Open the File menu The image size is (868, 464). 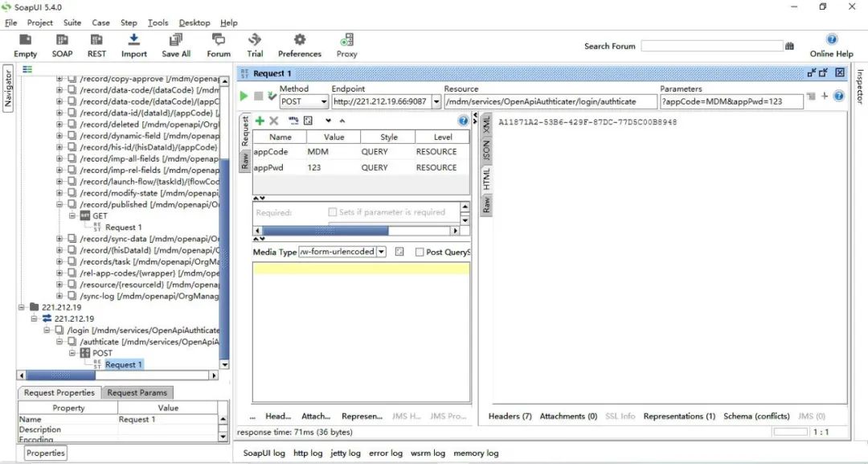10,23
